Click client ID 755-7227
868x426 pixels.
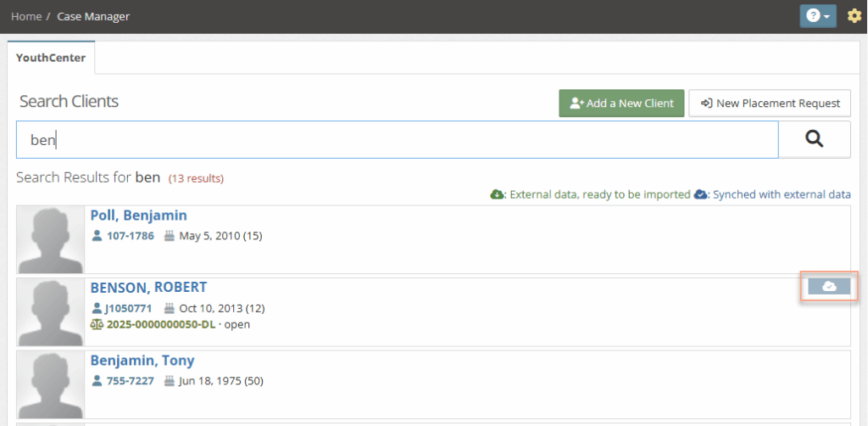click(x=130, y=381)
